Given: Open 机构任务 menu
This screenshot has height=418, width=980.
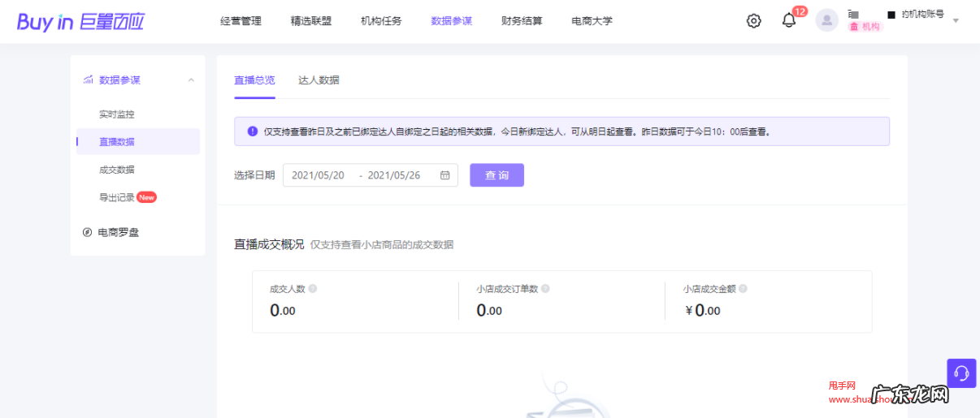Looking at the screenshot, I should click(381, 21).
